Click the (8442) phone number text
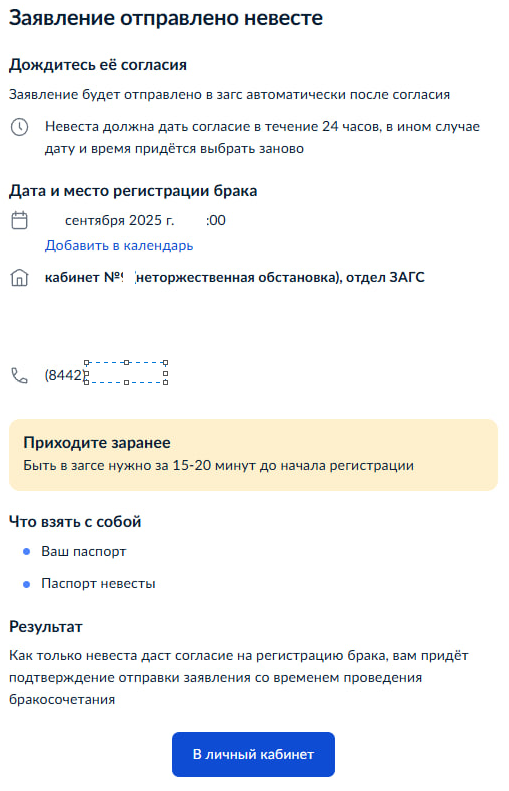509x791 pixels. tap(66, 375)
